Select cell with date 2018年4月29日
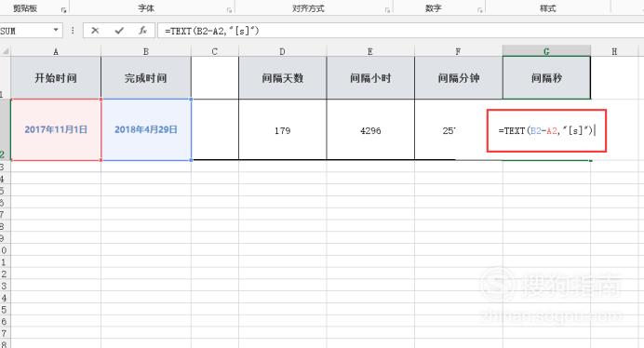The image size is (644, 348). click(146, 129)
